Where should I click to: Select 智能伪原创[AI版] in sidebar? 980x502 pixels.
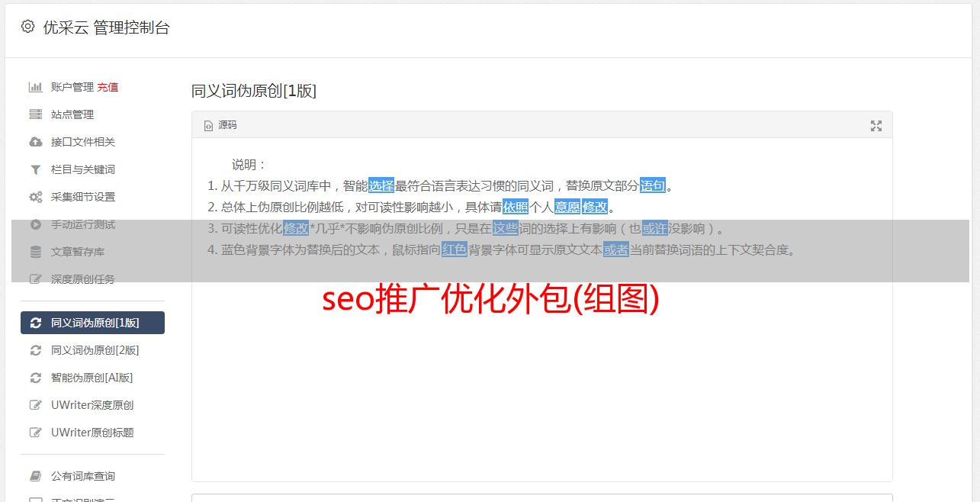click(92, 378)
